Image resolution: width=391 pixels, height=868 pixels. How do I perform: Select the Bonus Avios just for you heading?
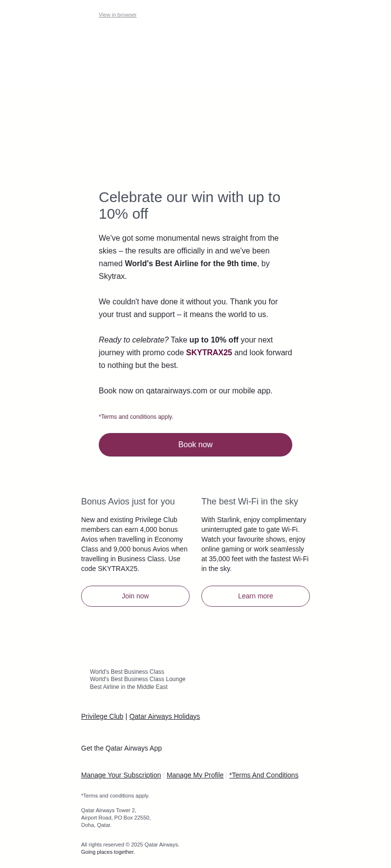coord(128,502)
